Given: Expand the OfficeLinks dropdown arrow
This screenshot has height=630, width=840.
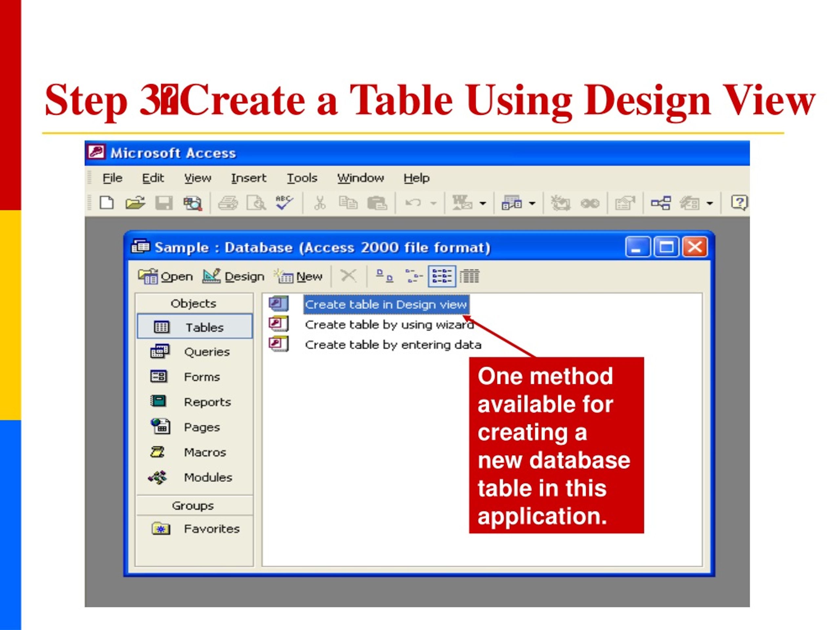Looking at the screenshot, I should [x=483, y=203].
